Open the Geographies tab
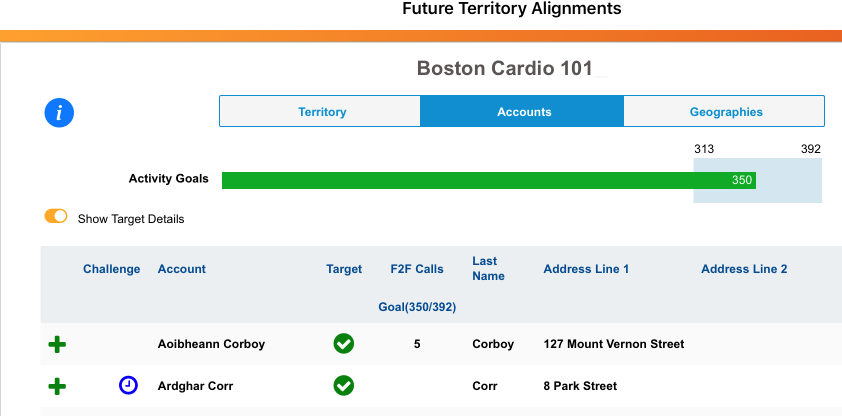This screenshot has height=416, width=842. point(726,112)
